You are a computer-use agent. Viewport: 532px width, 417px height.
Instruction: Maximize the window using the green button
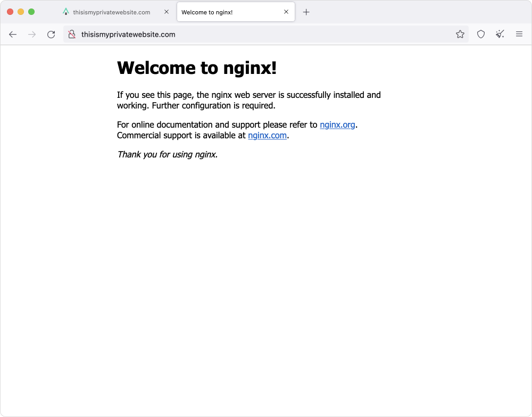pyautogui.click(x=31, y=12)
